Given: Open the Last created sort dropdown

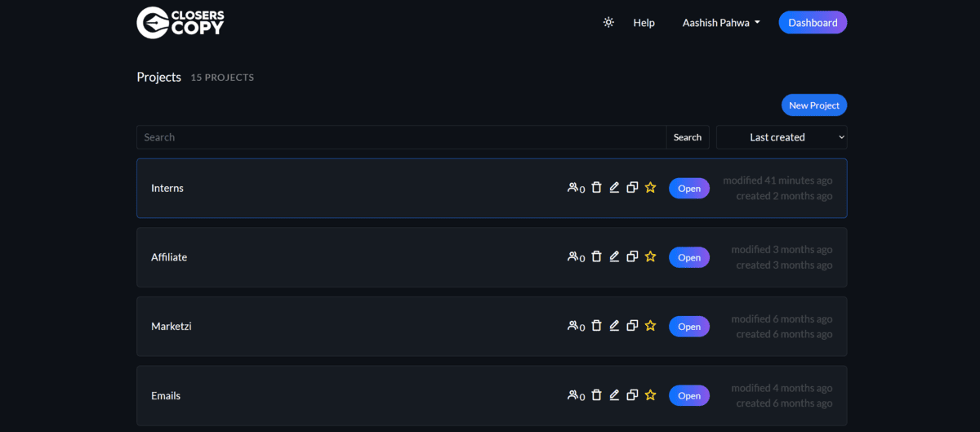Looking at the screenshot, I should click(x=782, y=137).
